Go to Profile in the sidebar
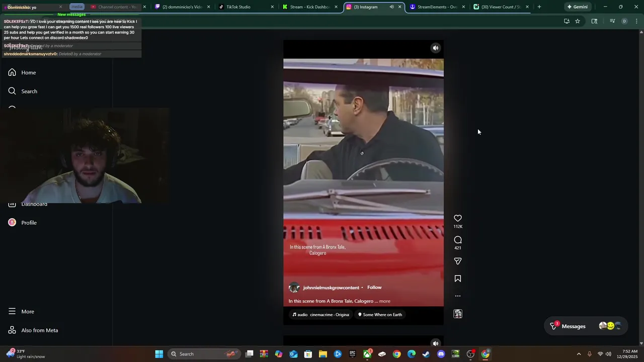This screenshot has width=644, height=362. [23, 222]
